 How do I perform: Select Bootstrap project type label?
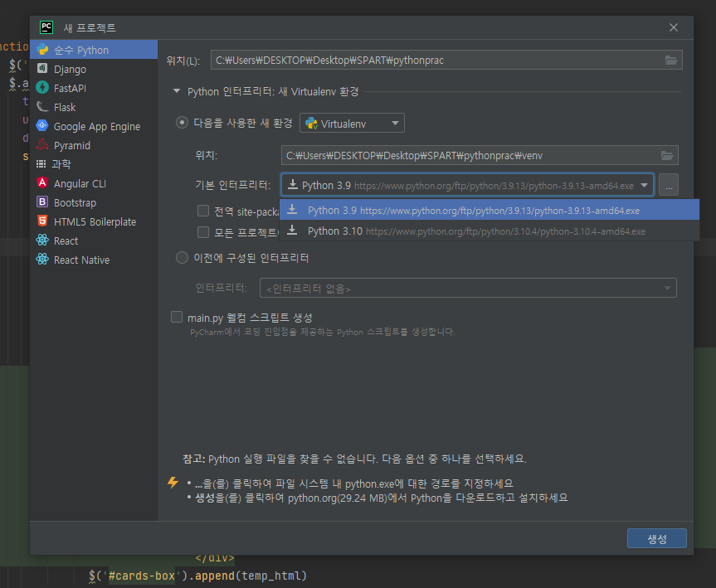point(75,202)
